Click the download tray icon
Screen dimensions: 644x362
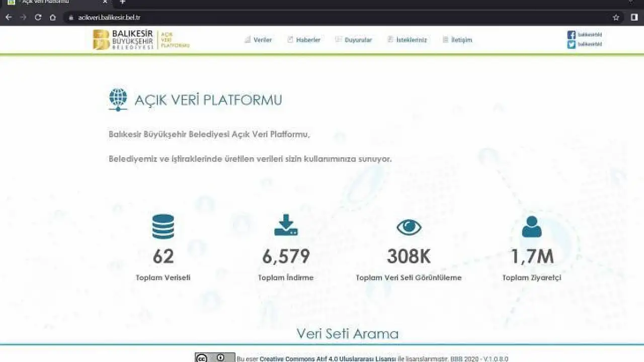(286, 225)
